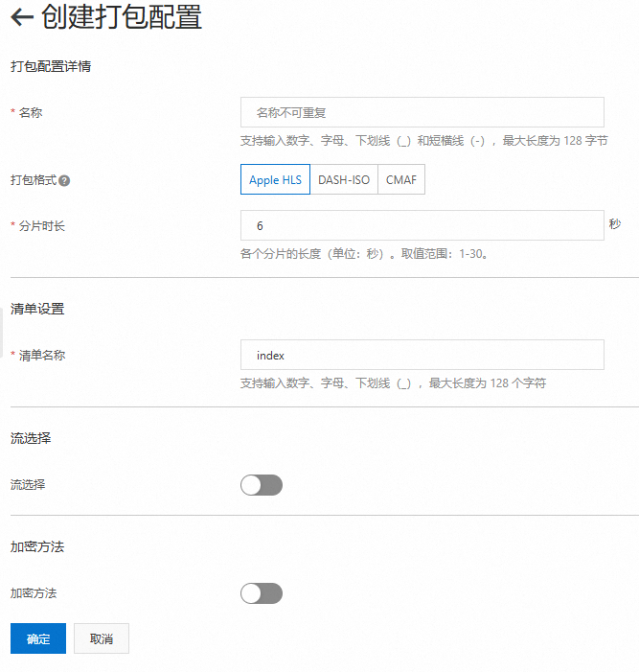Confirm with the 确定 button

pyautogui.click(x=38, y=638)
